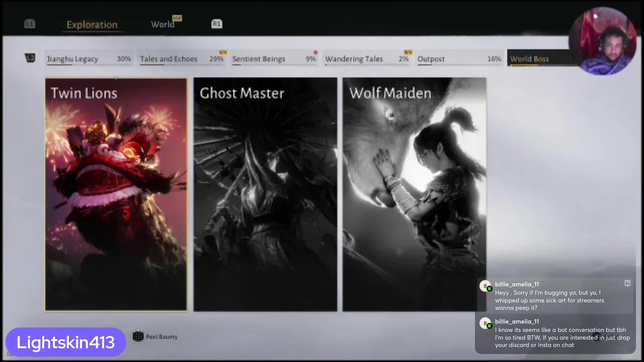Click the first billie_amelia_11 chat username
The image size is (644, 362).
(517, 284)
